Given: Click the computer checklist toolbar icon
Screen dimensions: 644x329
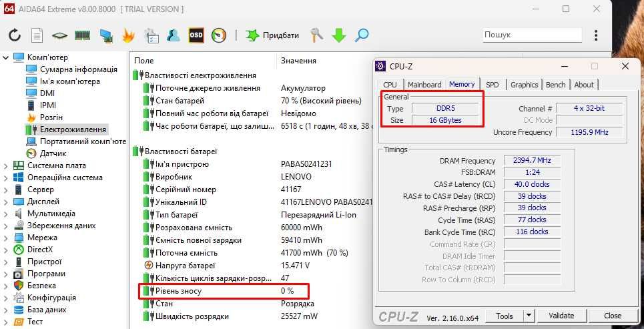Looking at the screenshot, I should 151,36.
